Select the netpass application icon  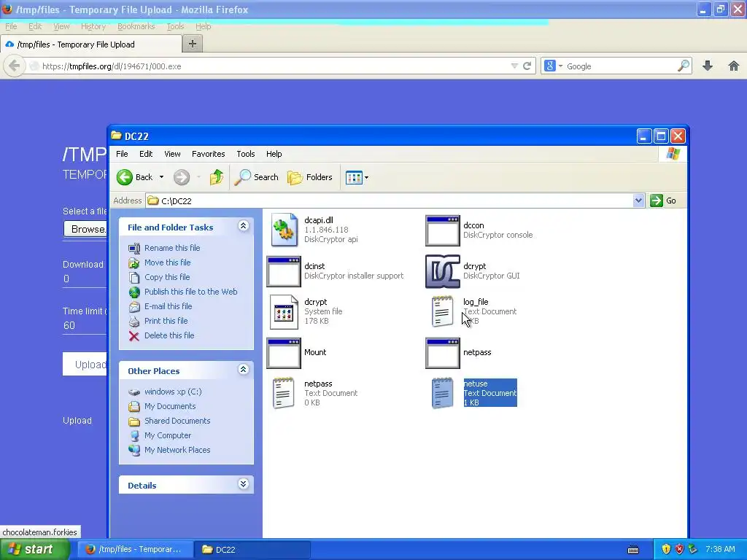[x=443, y=353]
